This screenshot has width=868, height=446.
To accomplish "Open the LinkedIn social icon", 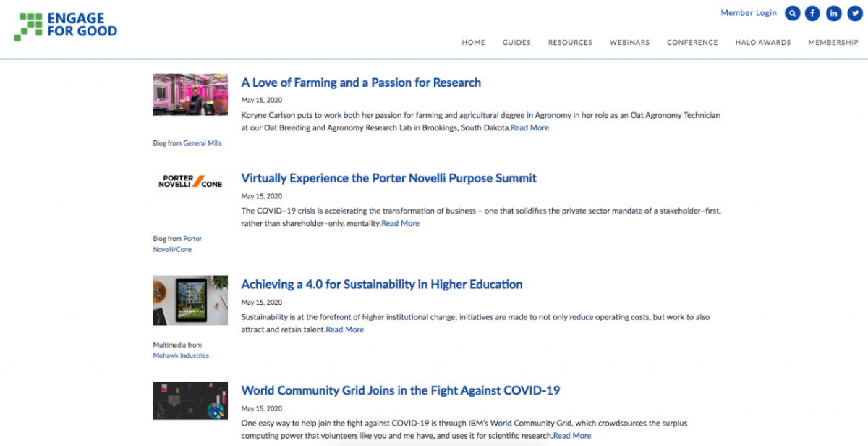I will coord(834,13).
